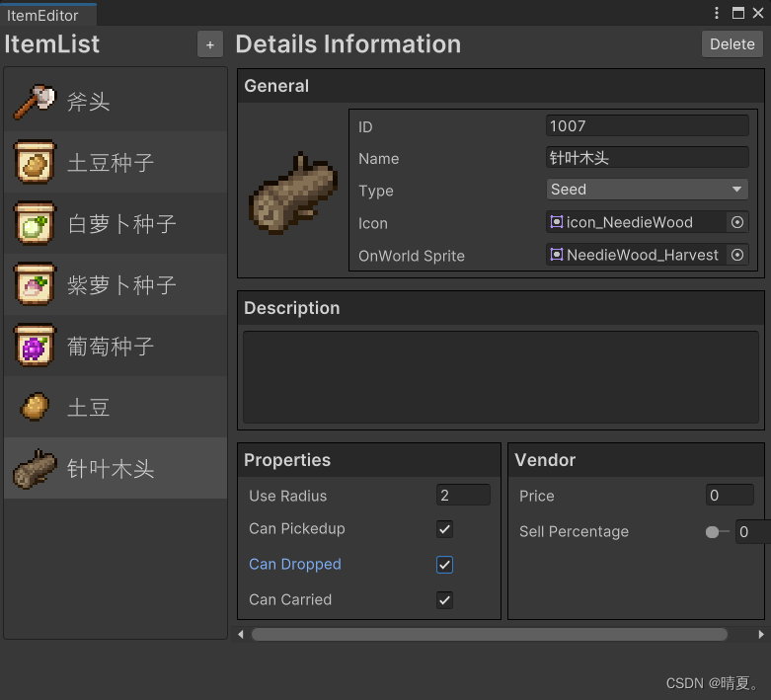Switch to the ItemEditor tab
The height and width of the screenshot is (700, 771).
(43, 15)
